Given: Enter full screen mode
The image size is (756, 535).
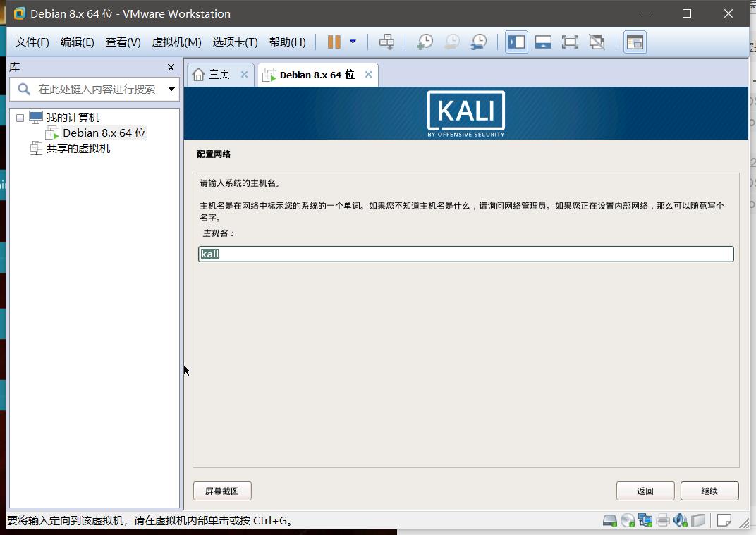Looking at the screenshot, I should (x=570, y=42).
